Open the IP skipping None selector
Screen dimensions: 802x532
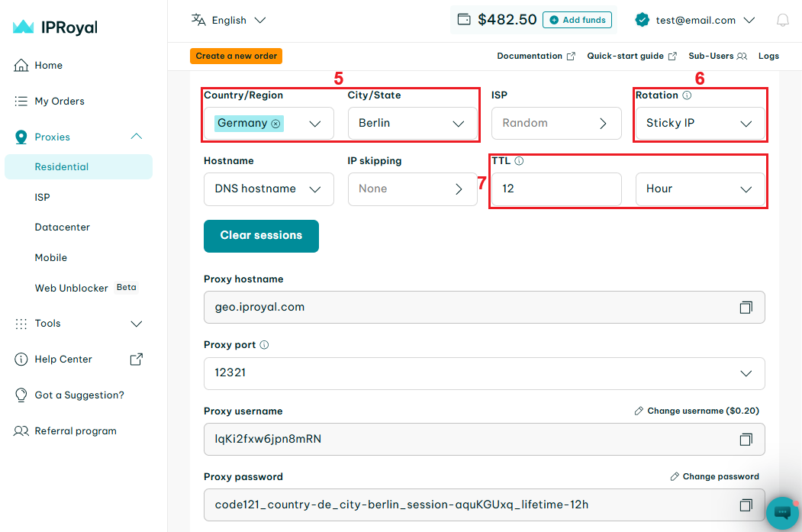point(412,189)
